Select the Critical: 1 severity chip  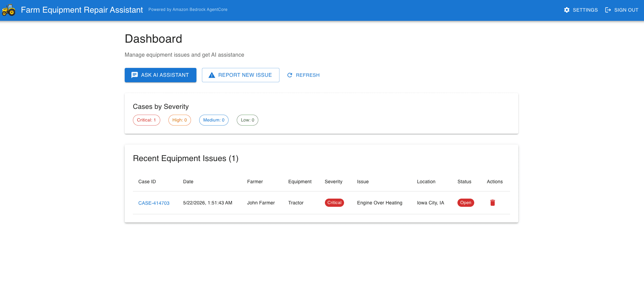[147, 120]
